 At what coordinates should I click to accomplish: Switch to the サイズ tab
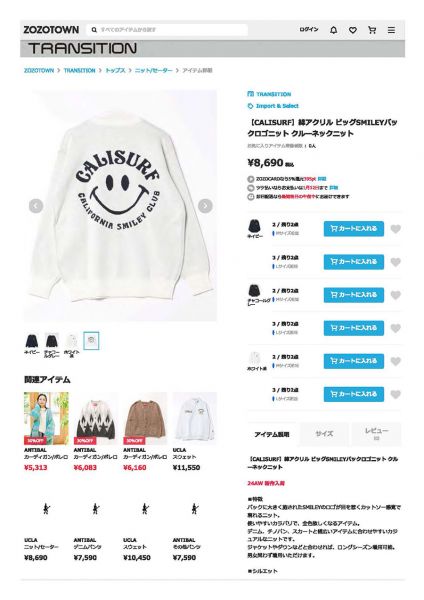[324, 434]
